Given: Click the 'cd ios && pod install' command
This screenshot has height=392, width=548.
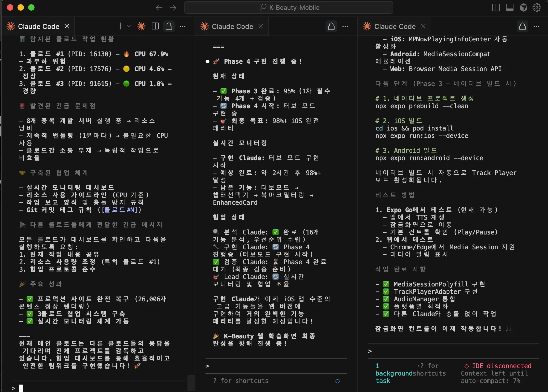Looking at the screenshot, I should pos(414,128).
